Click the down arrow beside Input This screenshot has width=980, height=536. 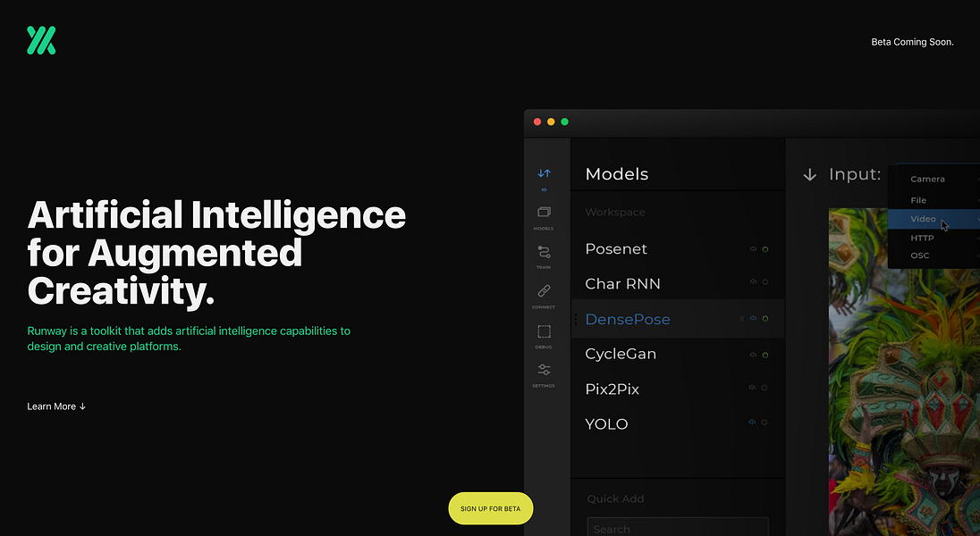[x=810, y=175]
